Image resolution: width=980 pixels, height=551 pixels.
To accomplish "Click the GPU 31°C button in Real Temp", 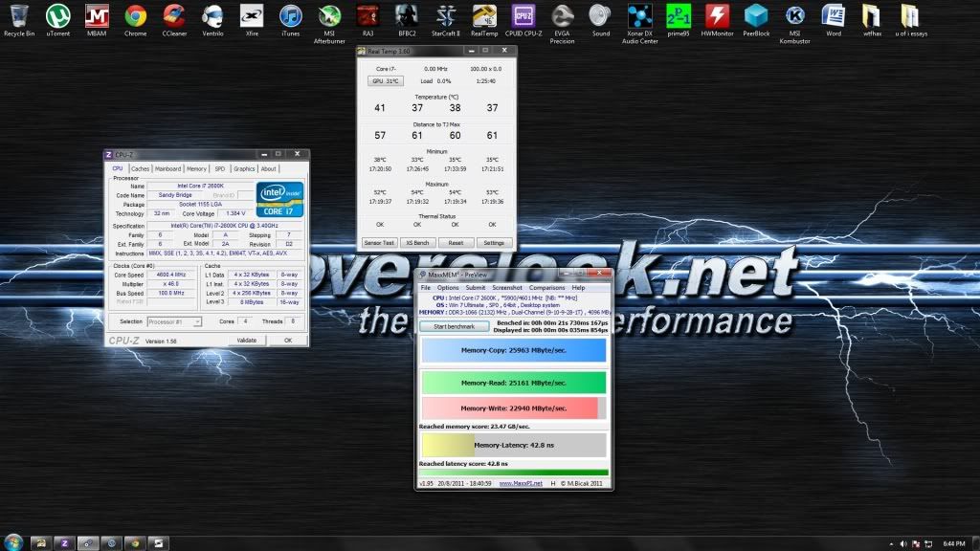I will tap(385, 80).
